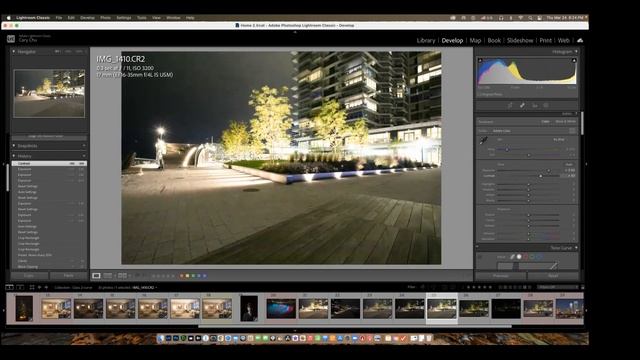Image resolution: width=640 pixels, height=360 pixels.
Task: Switch to the Library module
Action: coord(426,40)
